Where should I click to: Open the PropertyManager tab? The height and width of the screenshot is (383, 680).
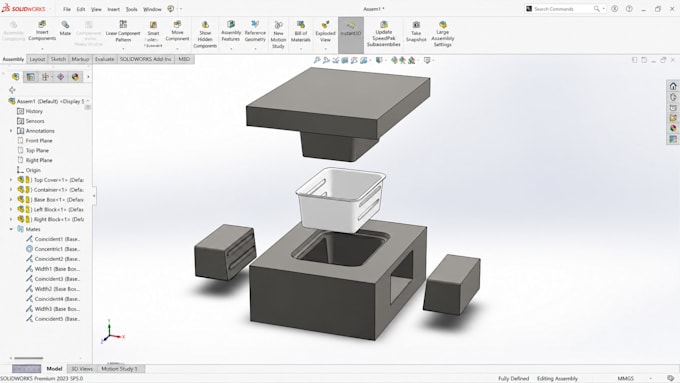[x=30, y=77]
